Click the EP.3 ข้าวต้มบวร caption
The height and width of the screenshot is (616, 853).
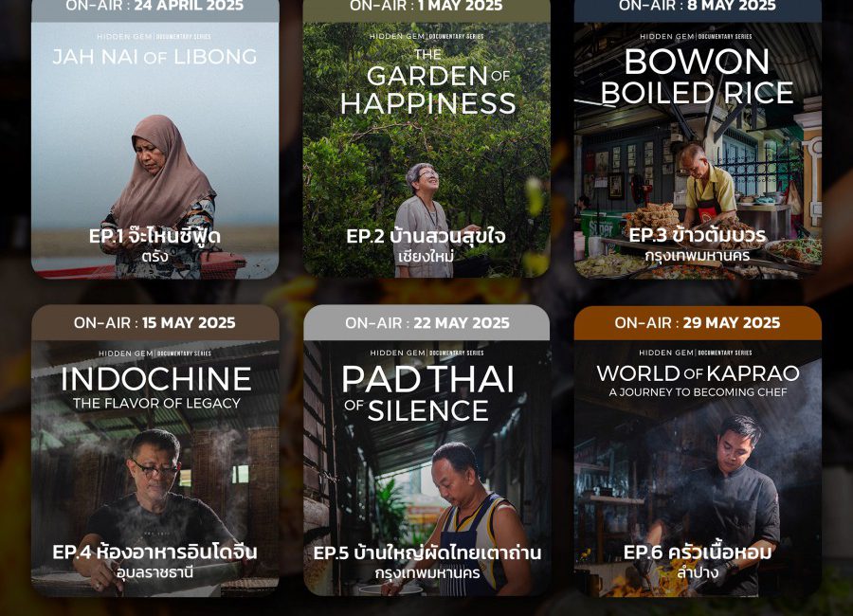click(x=698, y=236)
